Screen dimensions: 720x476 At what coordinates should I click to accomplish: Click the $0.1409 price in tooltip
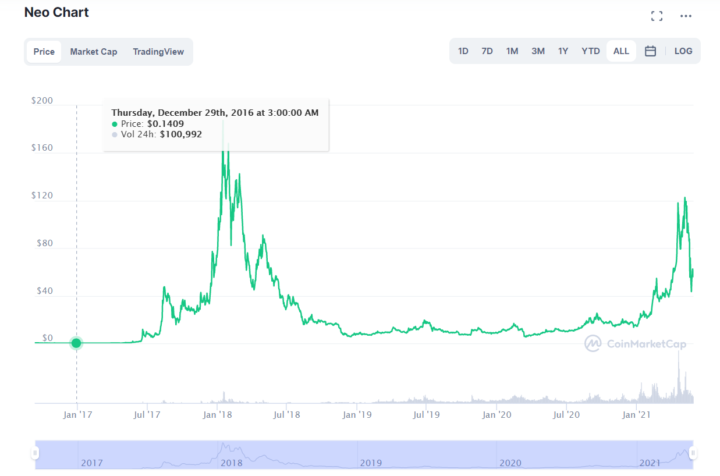click(165, 123)
